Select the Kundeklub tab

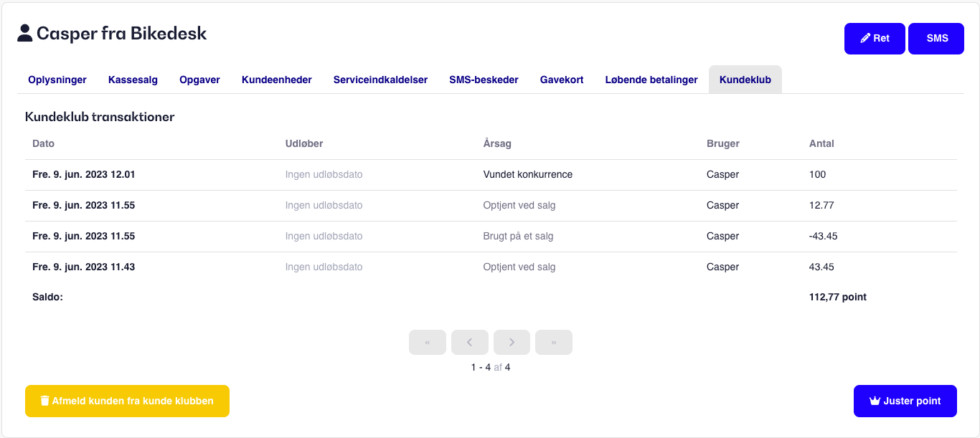(x=745, y=80)
